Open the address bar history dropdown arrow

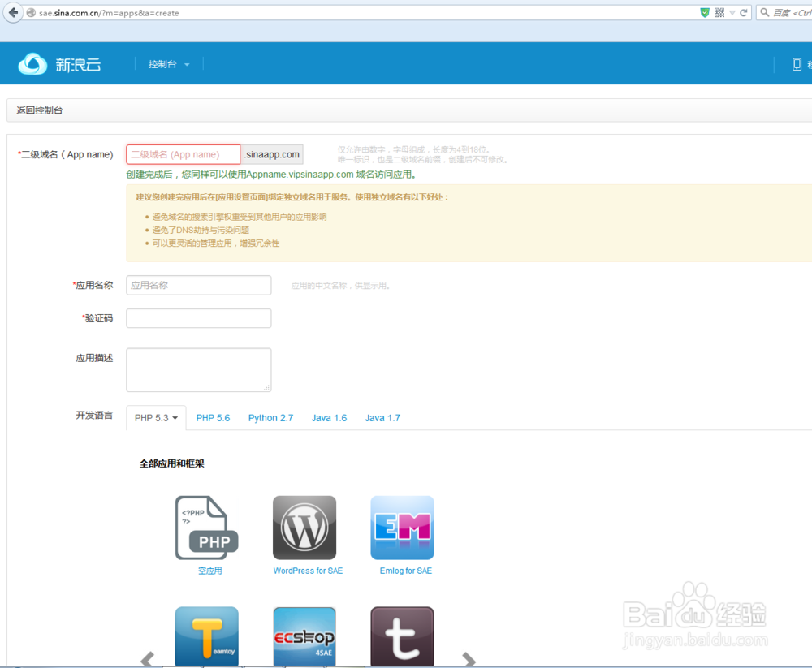point(732,13)
